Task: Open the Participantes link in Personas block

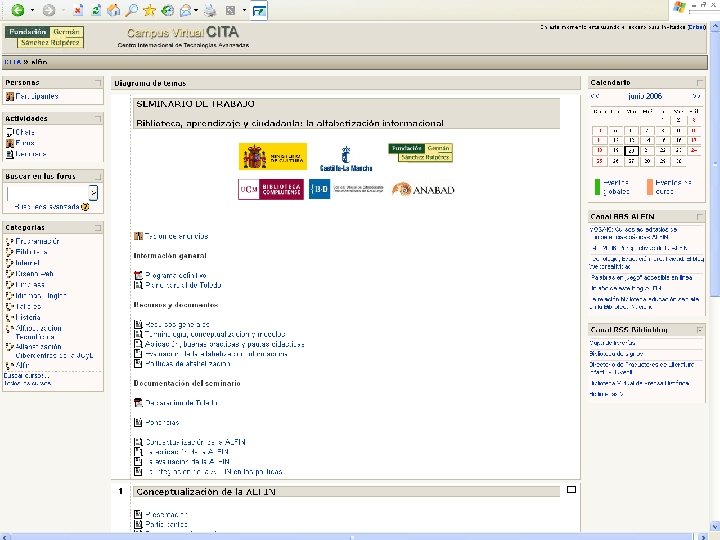Action: 37,96
